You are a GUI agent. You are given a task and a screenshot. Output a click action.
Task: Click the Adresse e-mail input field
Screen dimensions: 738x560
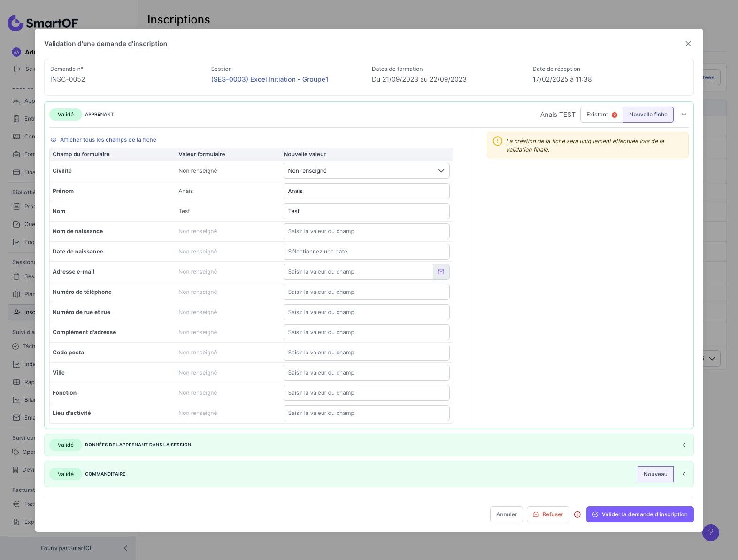tap(358, 272)
